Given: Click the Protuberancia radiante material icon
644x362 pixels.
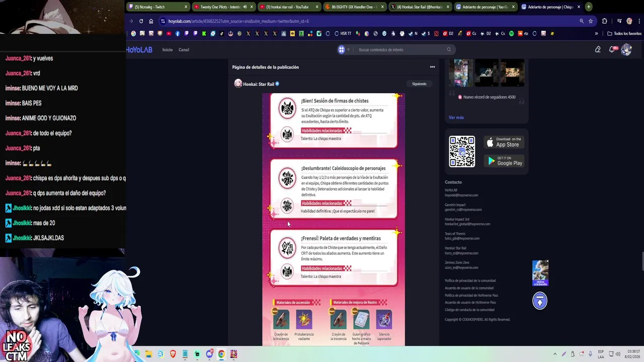Looking at the screenshot, I should coord(304,320).
